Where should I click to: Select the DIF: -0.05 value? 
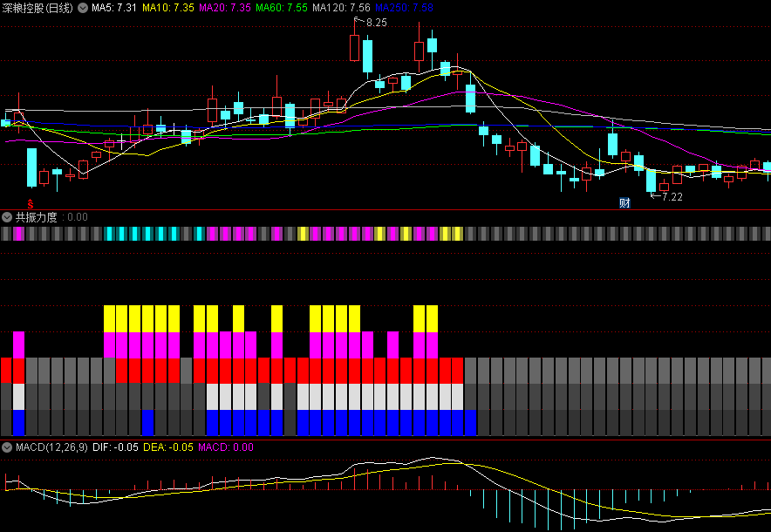tap(115, 447)
